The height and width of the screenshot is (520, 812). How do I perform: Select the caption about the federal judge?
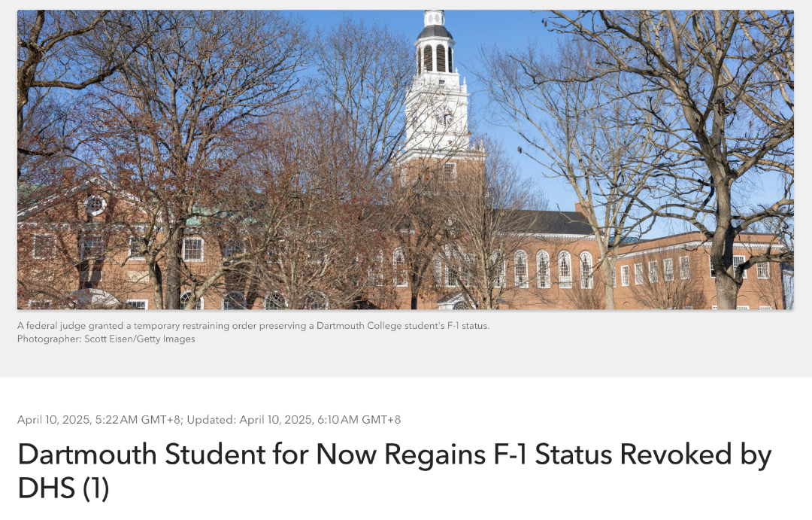point(253,326)
